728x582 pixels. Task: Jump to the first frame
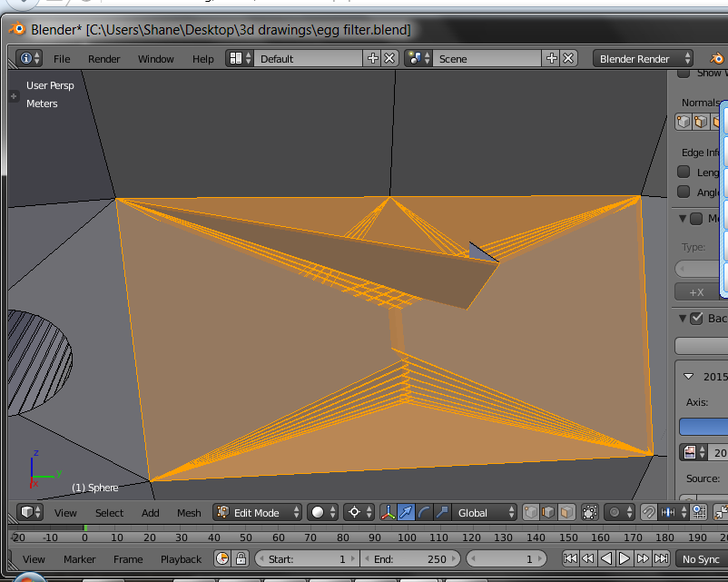click(570, 558)
